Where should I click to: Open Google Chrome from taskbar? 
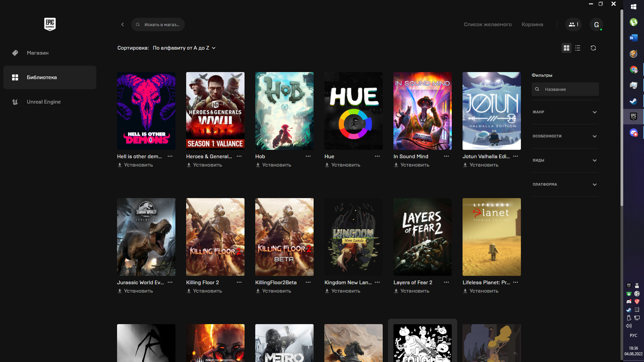pos(634,69)
